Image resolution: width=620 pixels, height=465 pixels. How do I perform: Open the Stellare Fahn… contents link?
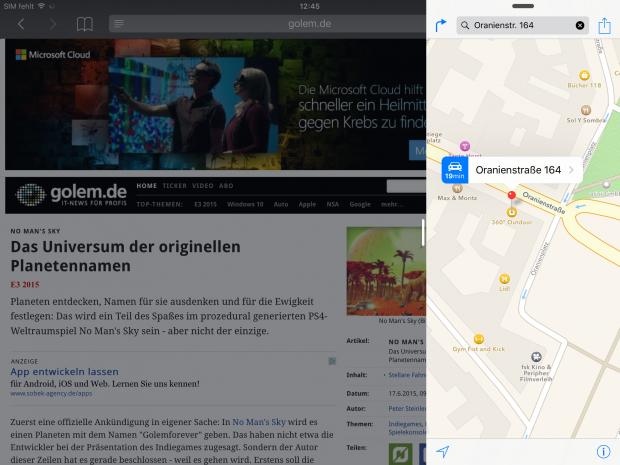point(407,375)
